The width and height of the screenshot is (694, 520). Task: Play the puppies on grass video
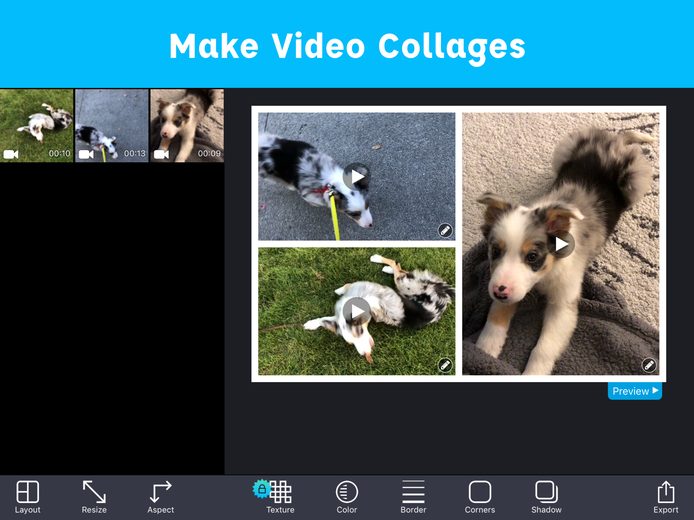(x=356, y=311)
